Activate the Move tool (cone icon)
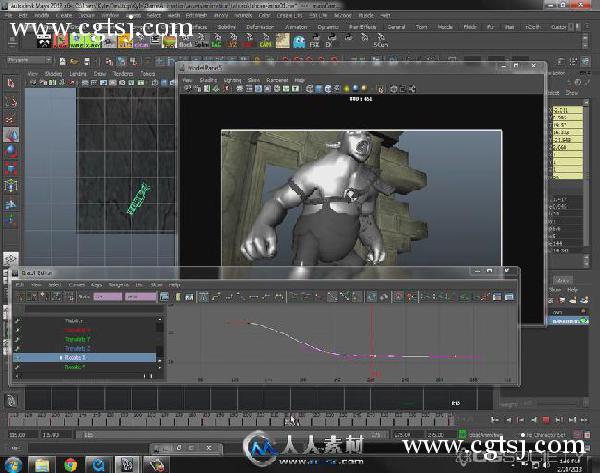The width and height of the screenshot is (600, 473). 11,135
